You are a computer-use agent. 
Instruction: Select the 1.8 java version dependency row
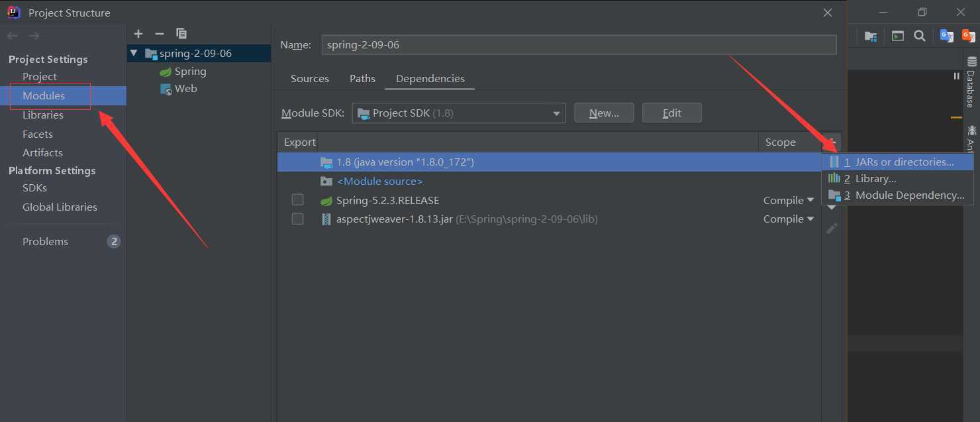(549, 162)
